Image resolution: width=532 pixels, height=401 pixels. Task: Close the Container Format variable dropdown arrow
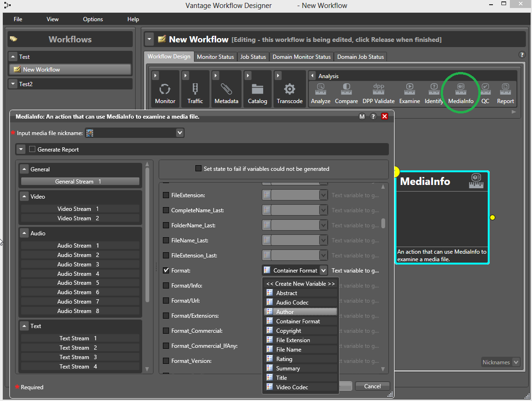[324, 270]
